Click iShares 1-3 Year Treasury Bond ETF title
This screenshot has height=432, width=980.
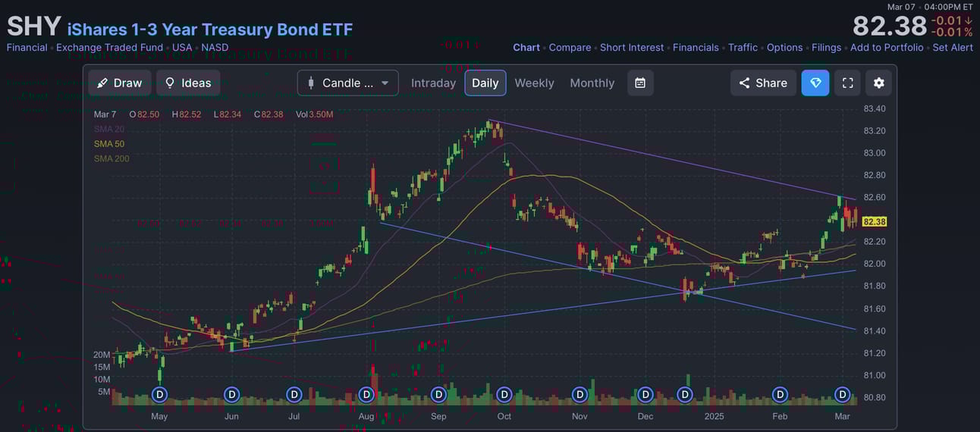tap(210, 30)
